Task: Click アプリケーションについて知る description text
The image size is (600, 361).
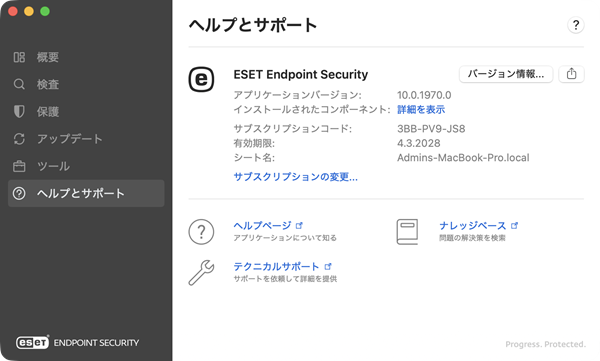Action: click(x=285, y=238)
